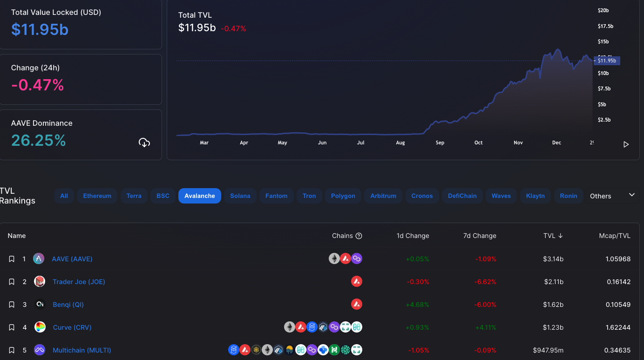Sort the table by Mcap/TVL column
The image size is (644, 360).
615,236
